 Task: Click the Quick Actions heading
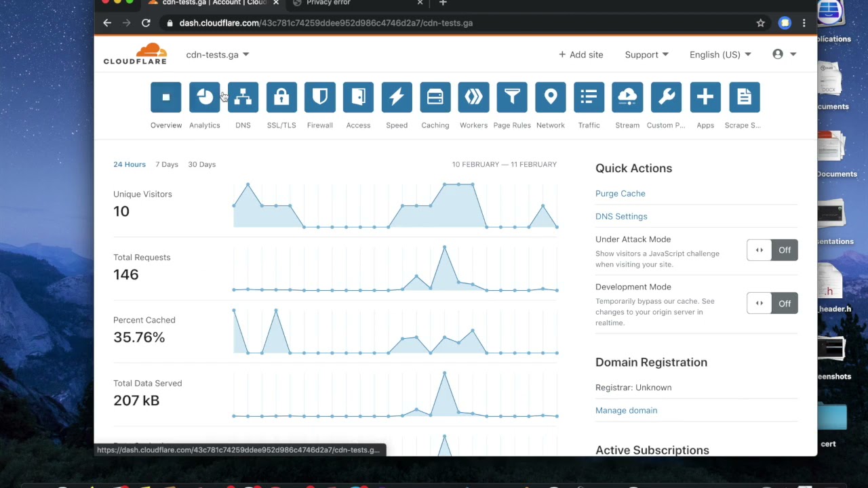(633, 168)
